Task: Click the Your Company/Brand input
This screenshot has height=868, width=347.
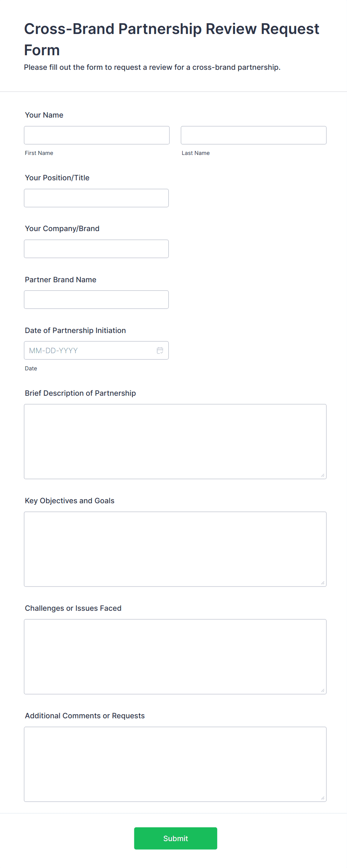Action: 96,249
